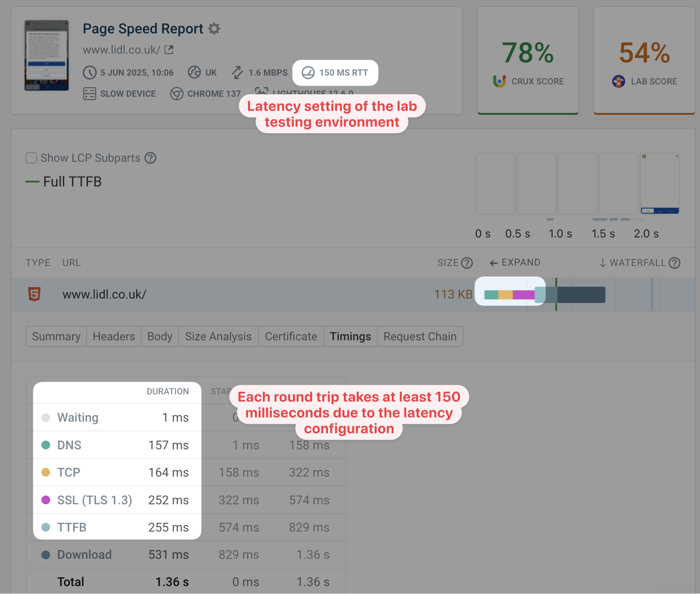This screenshot has height=594, width=700.
Task: Click the first filmstrip frame at 0 s
Action: [x=496, y=183]
